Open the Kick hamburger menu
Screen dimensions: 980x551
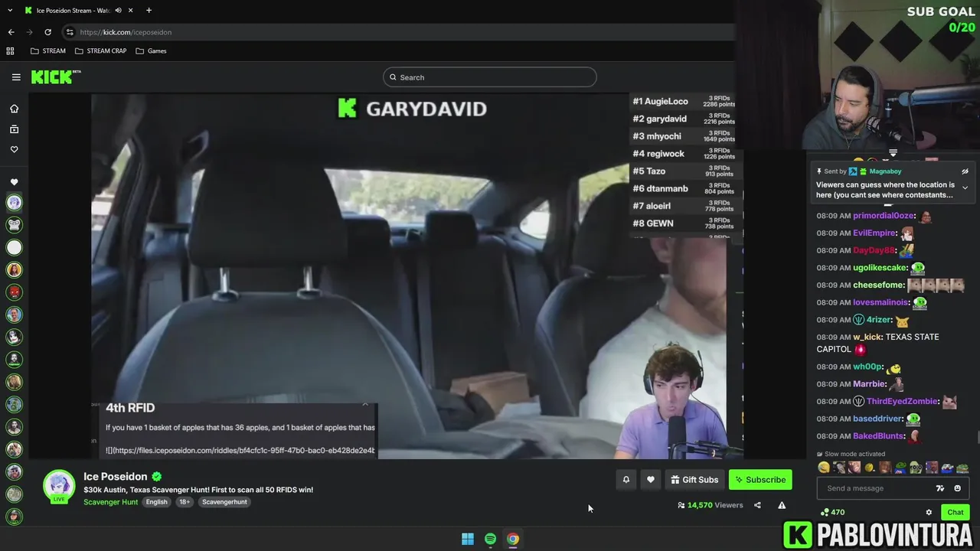(x=16, y=77)
